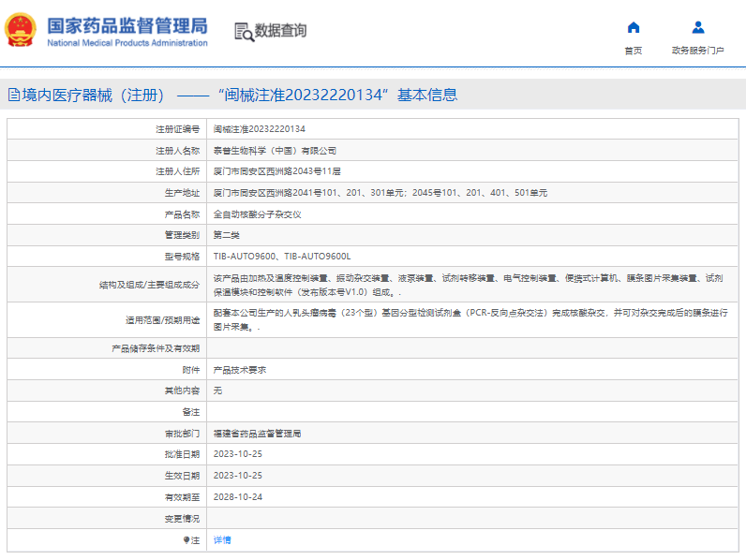Click the 型号规格 label
This screenshot has height=560, width=746.
tap(182, 257)
